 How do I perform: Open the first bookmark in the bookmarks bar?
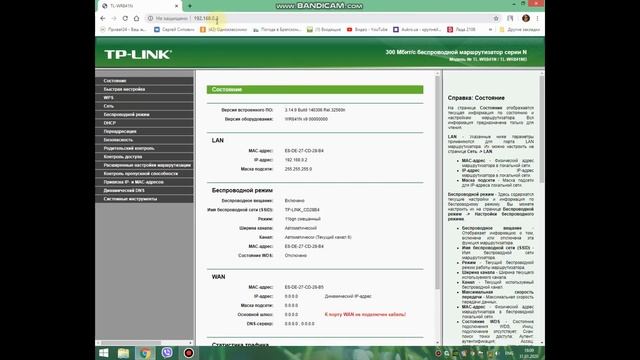pyautogui.click(x=123, y=29)
